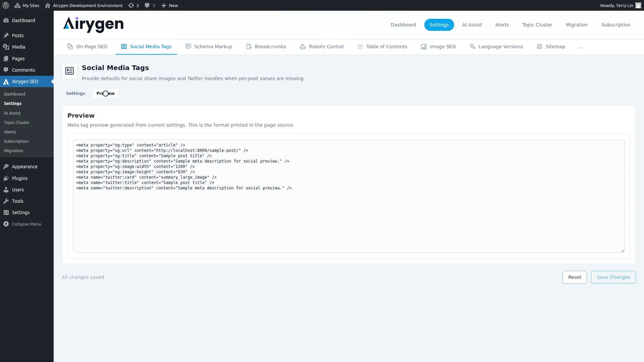Click the Social Media Tags tab icon
644x362 pixels.
(124, 47)
